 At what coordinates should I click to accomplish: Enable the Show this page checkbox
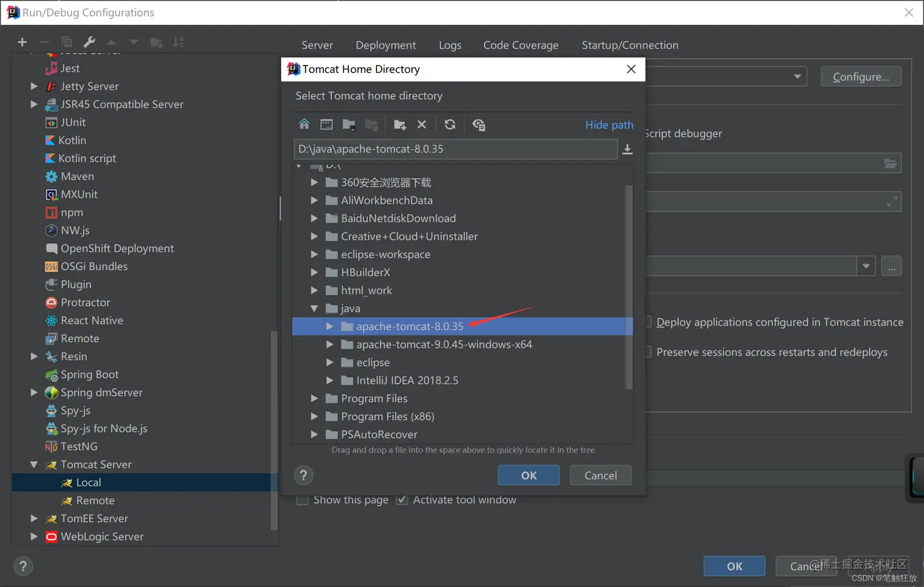click(302, 500)
